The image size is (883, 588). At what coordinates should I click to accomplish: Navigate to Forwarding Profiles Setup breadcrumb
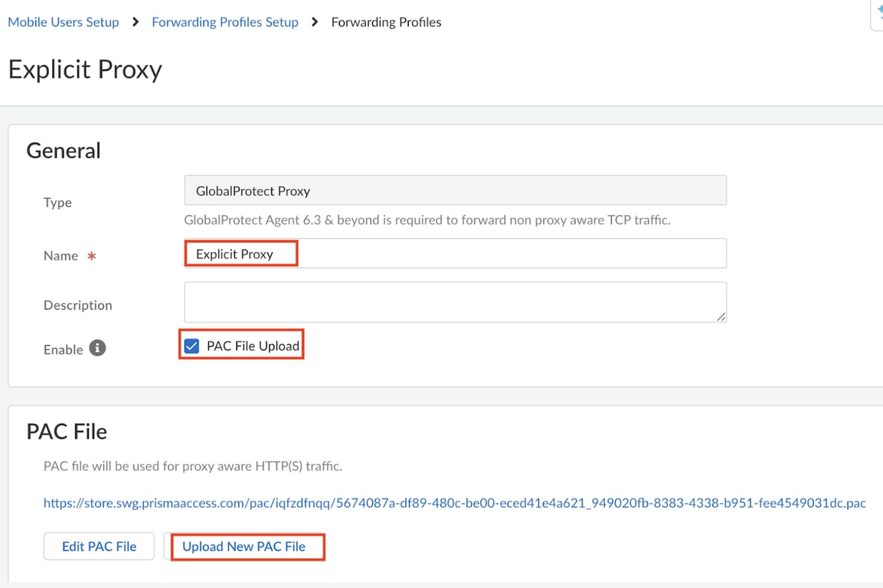coord(225,22)
